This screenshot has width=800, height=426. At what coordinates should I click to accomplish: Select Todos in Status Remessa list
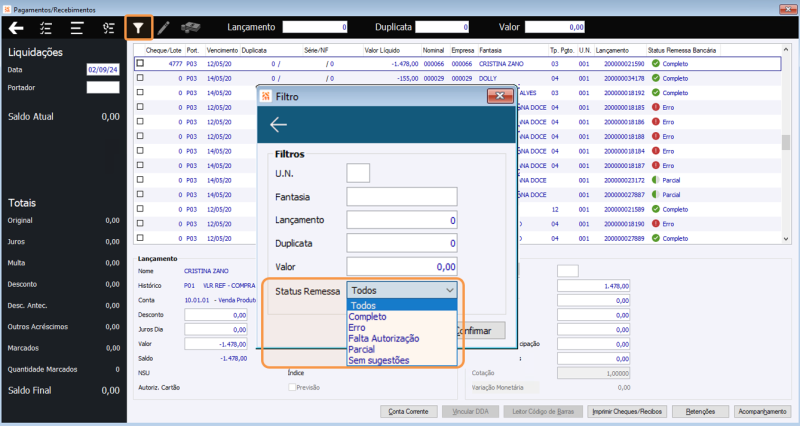click(x=402, y=306)
